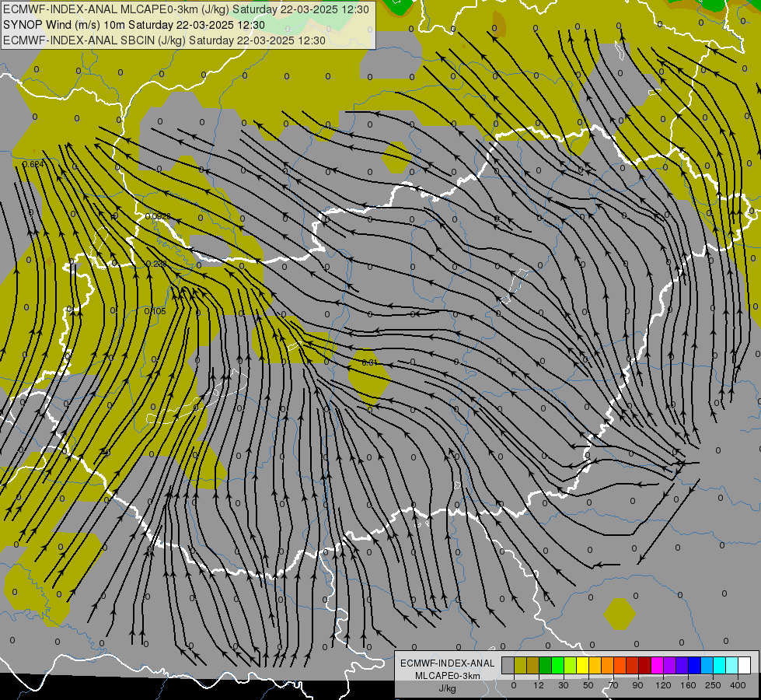
Task: Click the 0.238 value on the map
Action: pos(156,264)
